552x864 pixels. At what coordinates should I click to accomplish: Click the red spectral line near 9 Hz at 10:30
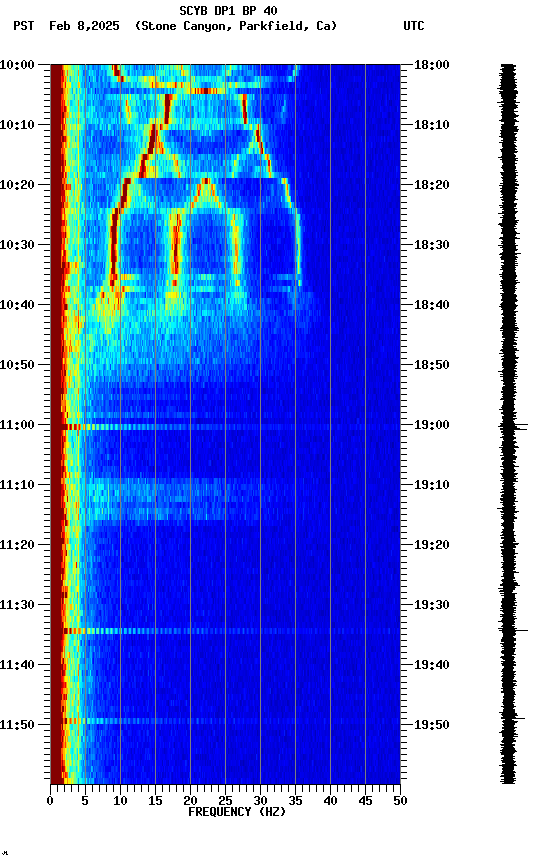click(113, 245)
